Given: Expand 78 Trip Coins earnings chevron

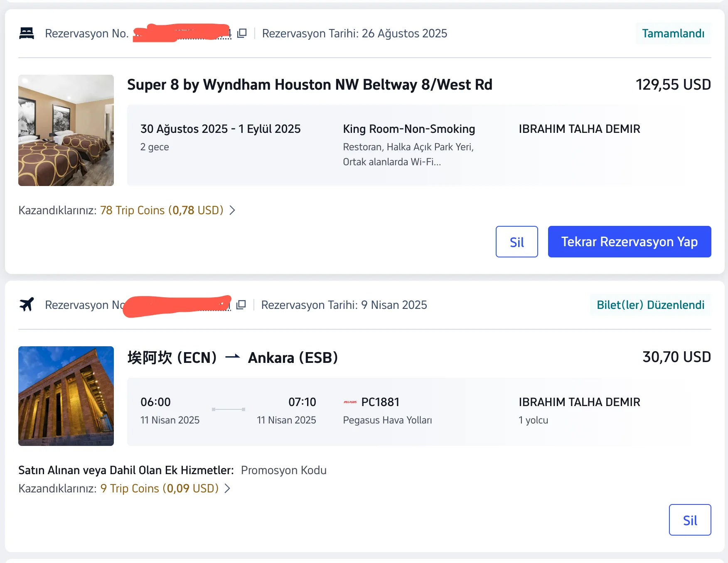Looking at the screenshot, I should click(233, 210).
